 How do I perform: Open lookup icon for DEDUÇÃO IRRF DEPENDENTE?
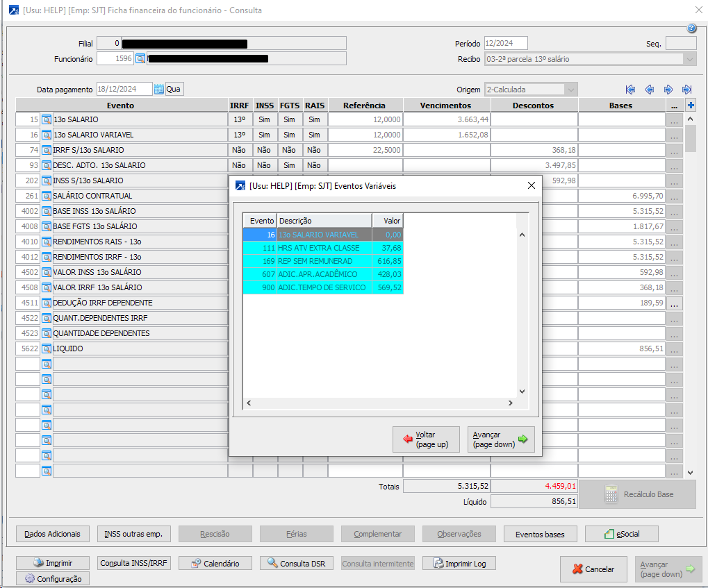click(x=47, y=303)
